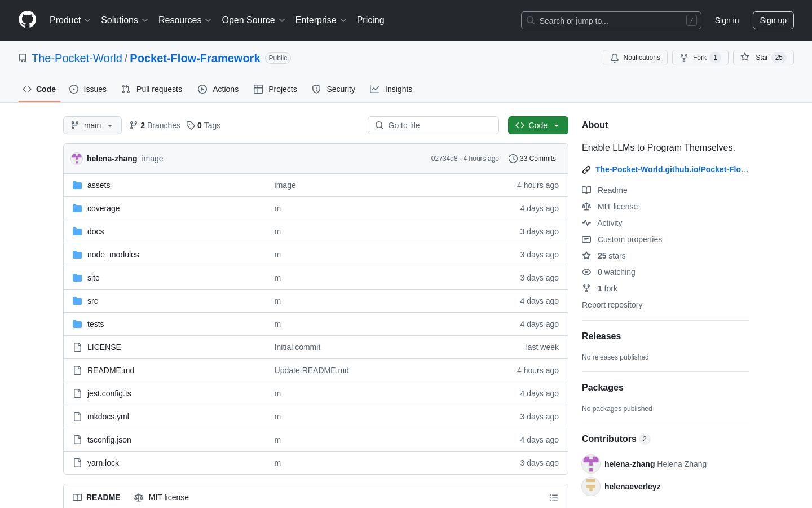
Task: Switch to the Projects tab
Action: 275,89
